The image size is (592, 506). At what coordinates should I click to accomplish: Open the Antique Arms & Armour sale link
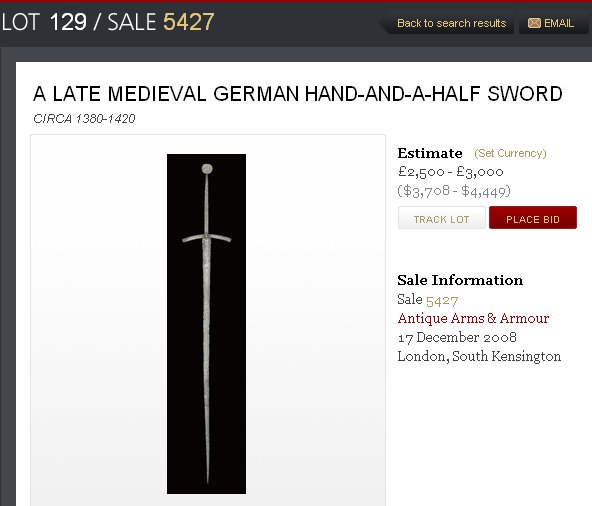click(473, 318)
